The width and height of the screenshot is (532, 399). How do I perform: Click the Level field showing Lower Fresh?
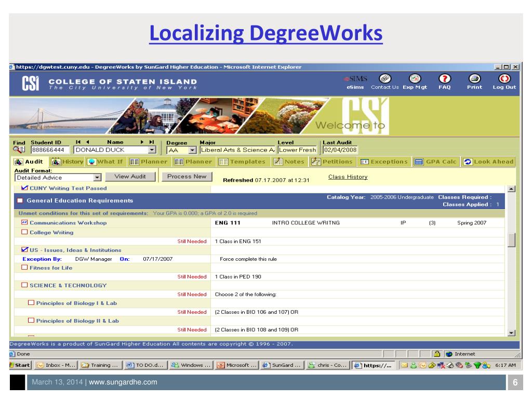coord(298,150)
